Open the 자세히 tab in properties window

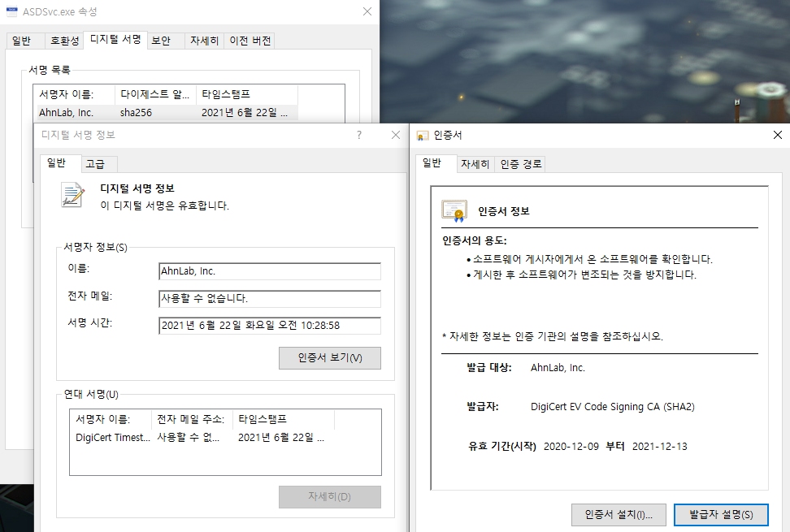tap(204, 41)
